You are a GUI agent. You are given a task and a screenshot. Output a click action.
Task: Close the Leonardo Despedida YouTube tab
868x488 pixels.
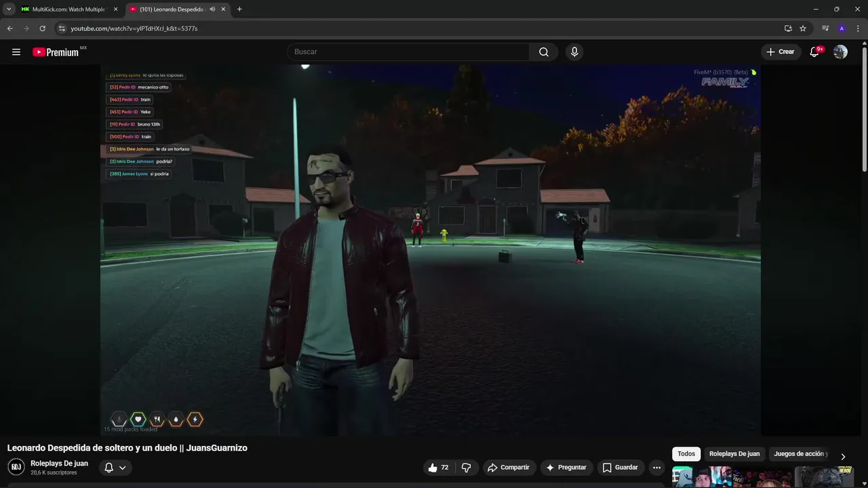223,9
